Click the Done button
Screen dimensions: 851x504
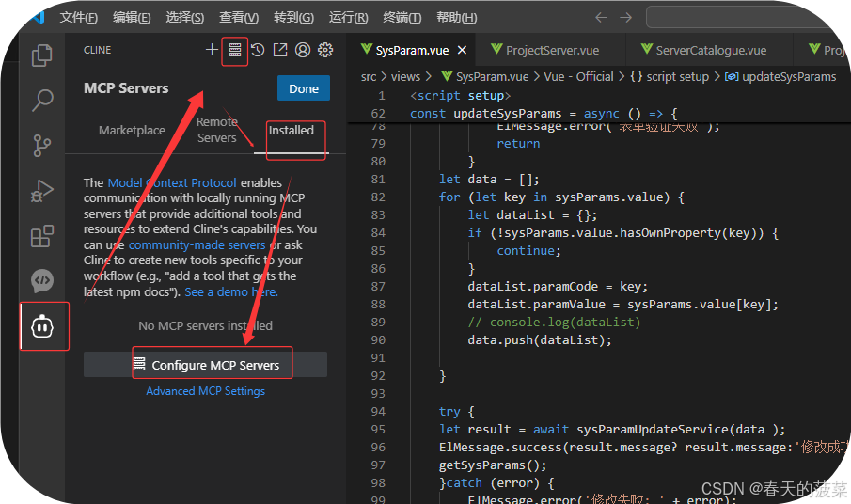pyautogui.click(x=304, y=88)
